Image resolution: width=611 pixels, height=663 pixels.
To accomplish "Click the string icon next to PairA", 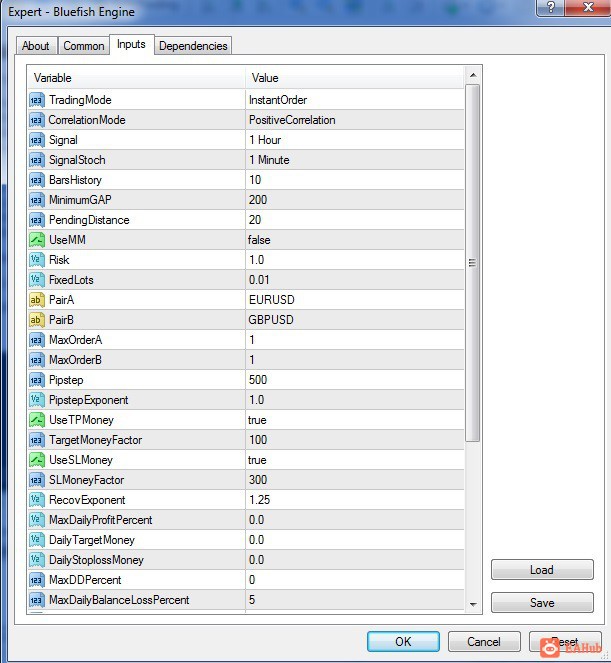I will 36,300.
